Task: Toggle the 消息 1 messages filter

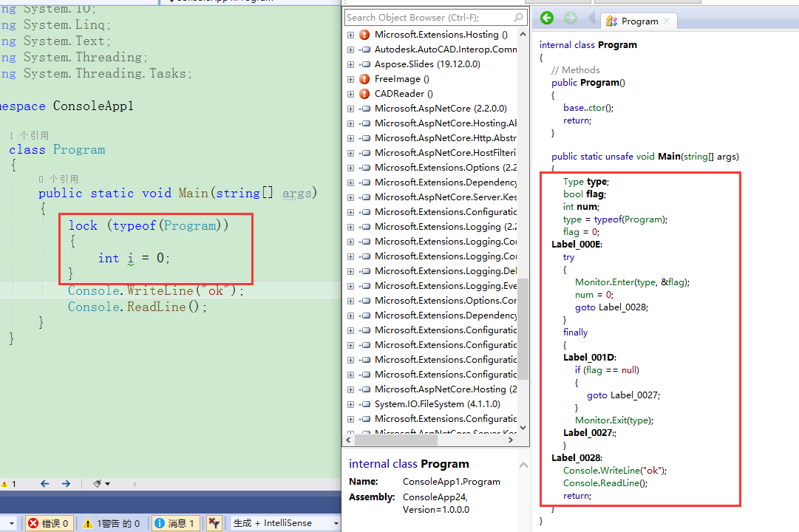Action: (175, 522)
